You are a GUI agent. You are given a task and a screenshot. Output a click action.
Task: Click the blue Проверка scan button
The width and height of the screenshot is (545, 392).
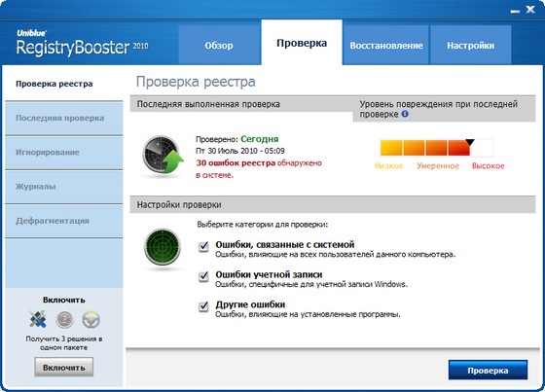coord(488,370)
